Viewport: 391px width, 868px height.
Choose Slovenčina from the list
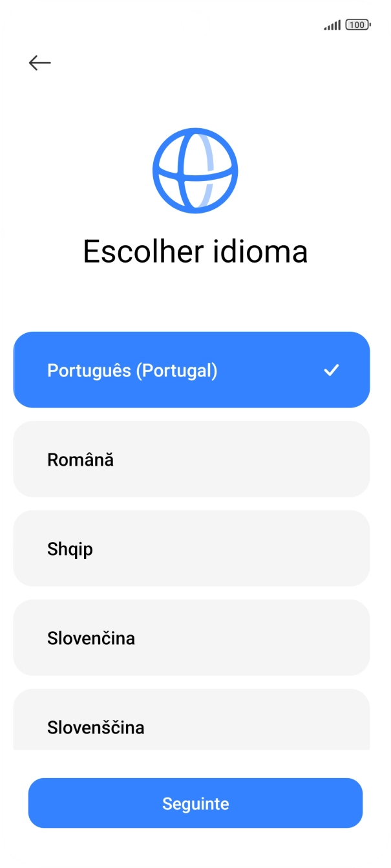coord(191,638)
